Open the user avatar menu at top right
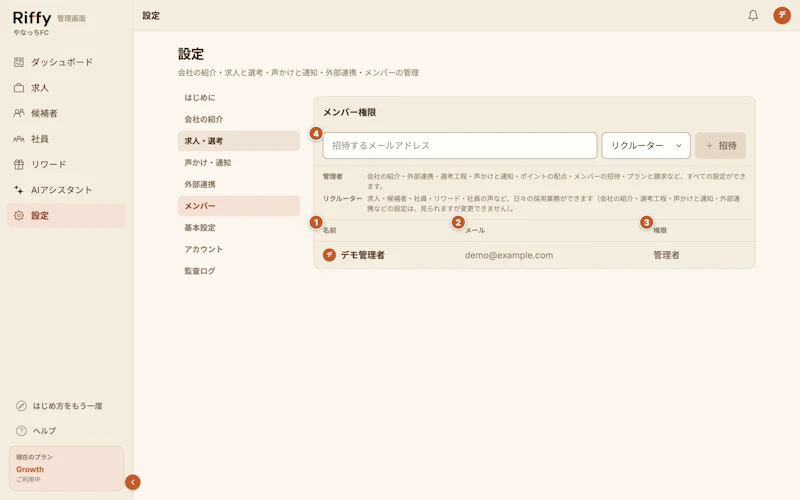Image resolution: width=800 pixels, height=500 pixels. 782,15
